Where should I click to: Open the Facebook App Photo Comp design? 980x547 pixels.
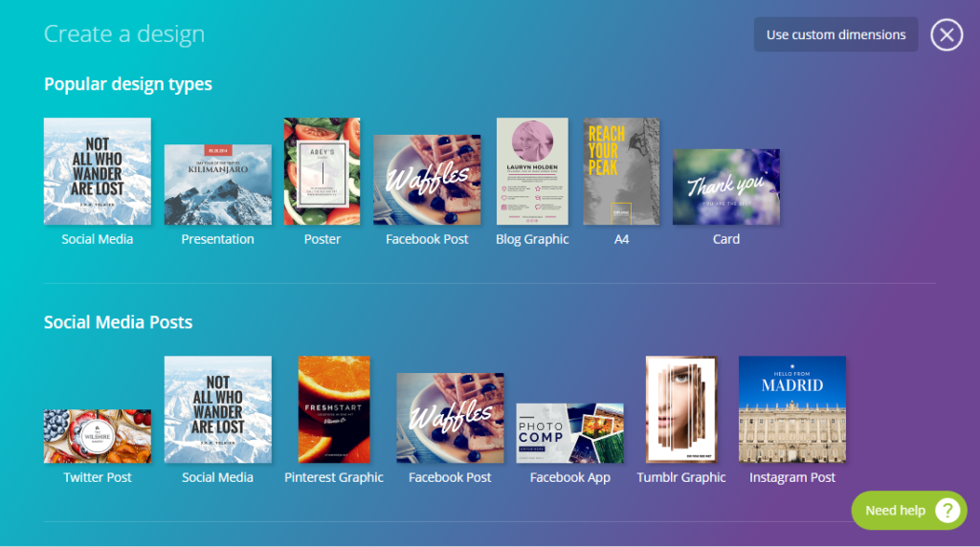569,432
